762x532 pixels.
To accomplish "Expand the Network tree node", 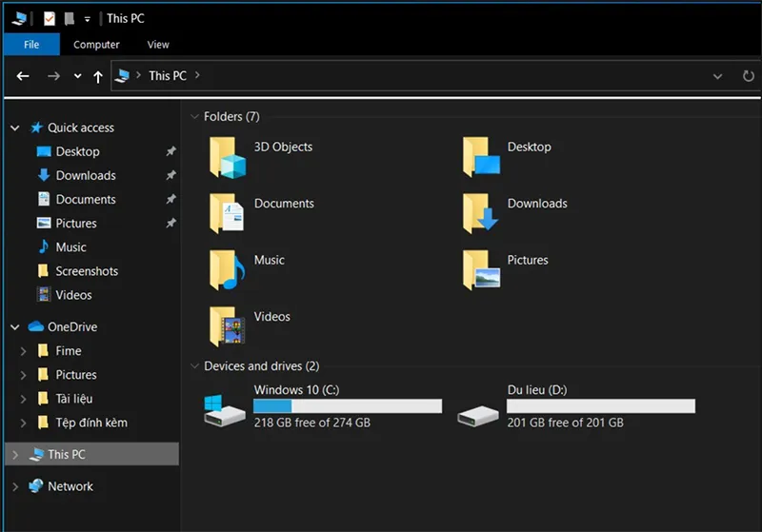I will [x=15, y=486].
